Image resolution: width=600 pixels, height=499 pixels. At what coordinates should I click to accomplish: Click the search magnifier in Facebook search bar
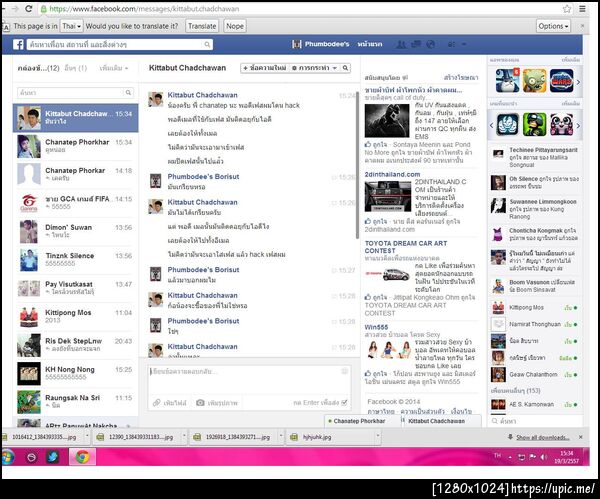(x=207, y=44)
